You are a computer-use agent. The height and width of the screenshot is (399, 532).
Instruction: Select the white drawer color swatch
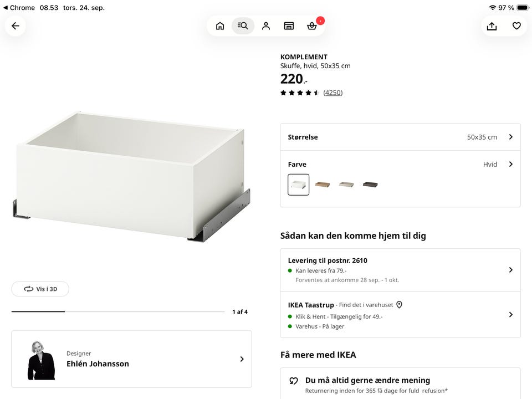pos(298,185)
